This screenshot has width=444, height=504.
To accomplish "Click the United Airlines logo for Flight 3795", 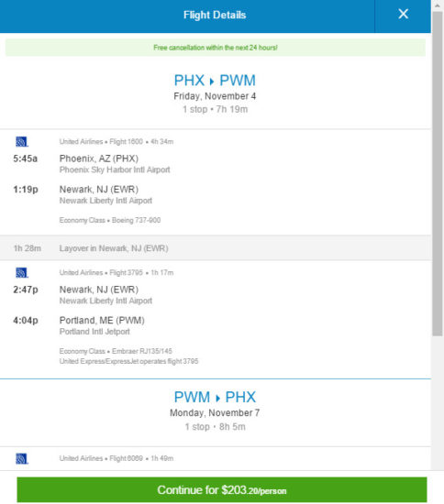I will 22,272.
